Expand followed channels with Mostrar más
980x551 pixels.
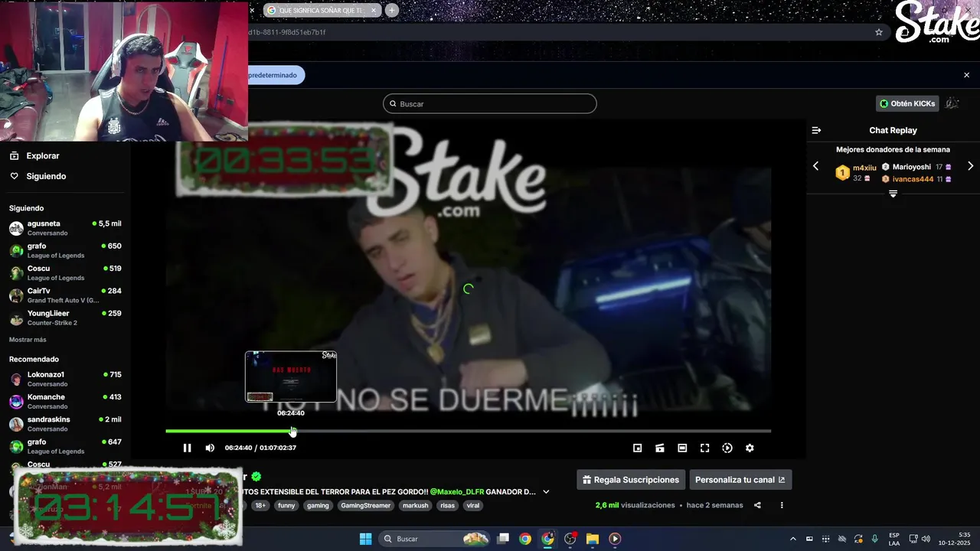click(28, 339)
